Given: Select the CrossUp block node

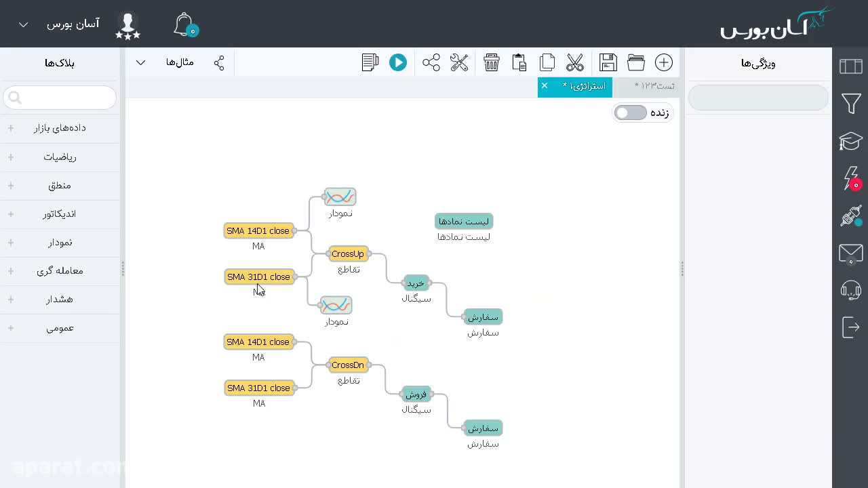Looking at the screenshot, I should [348, 254].
